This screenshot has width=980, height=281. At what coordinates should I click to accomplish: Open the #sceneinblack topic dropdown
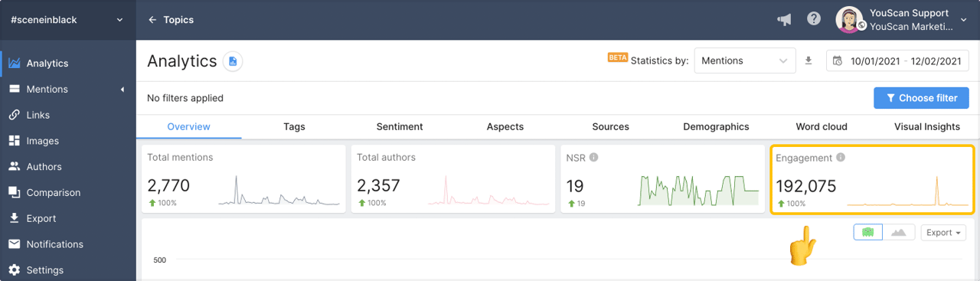[67, 20]
